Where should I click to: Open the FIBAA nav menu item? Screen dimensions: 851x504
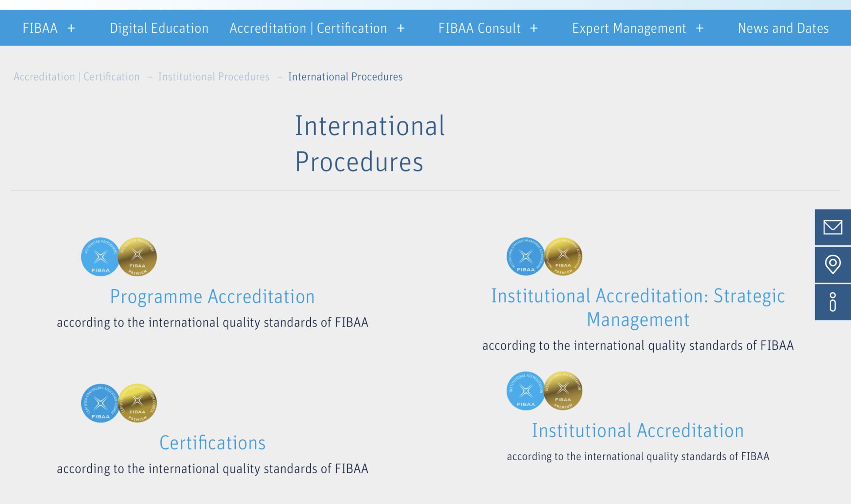40,28
